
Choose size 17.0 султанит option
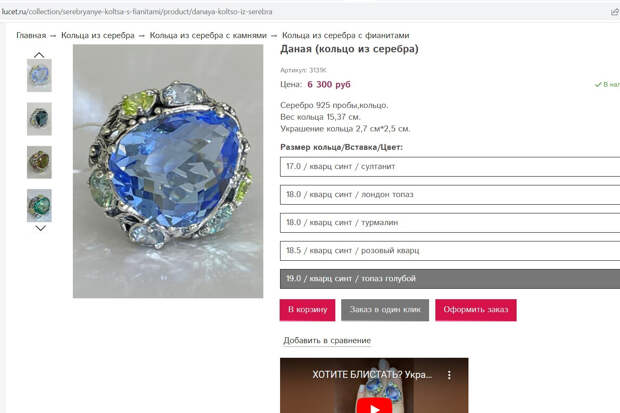(450, 167)
